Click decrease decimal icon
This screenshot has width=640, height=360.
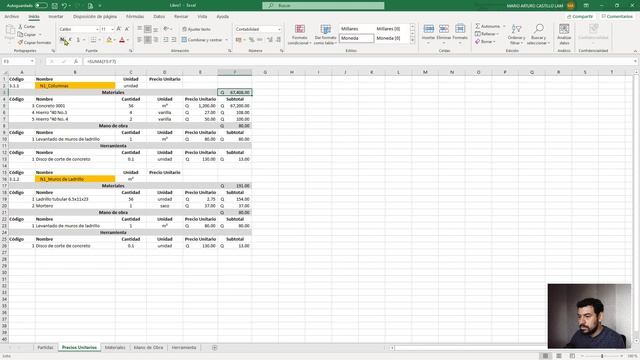coord(278,40)
